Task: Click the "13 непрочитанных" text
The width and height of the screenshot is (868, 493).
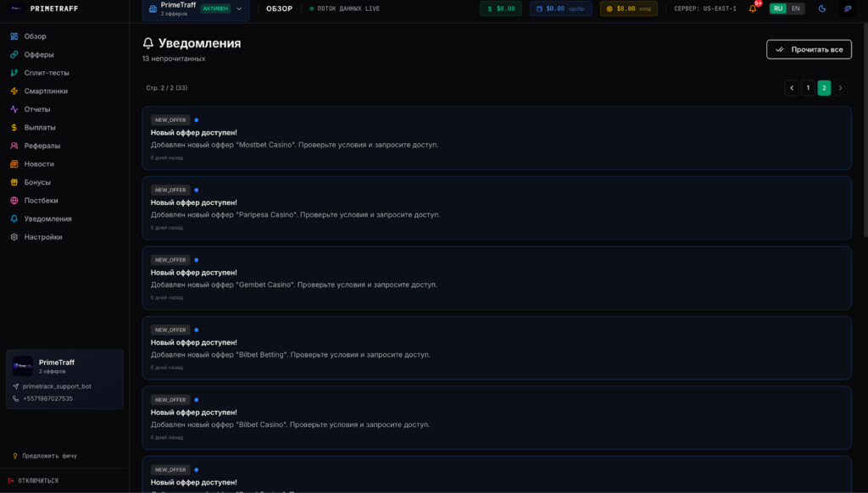Action: tap(174, 58)
